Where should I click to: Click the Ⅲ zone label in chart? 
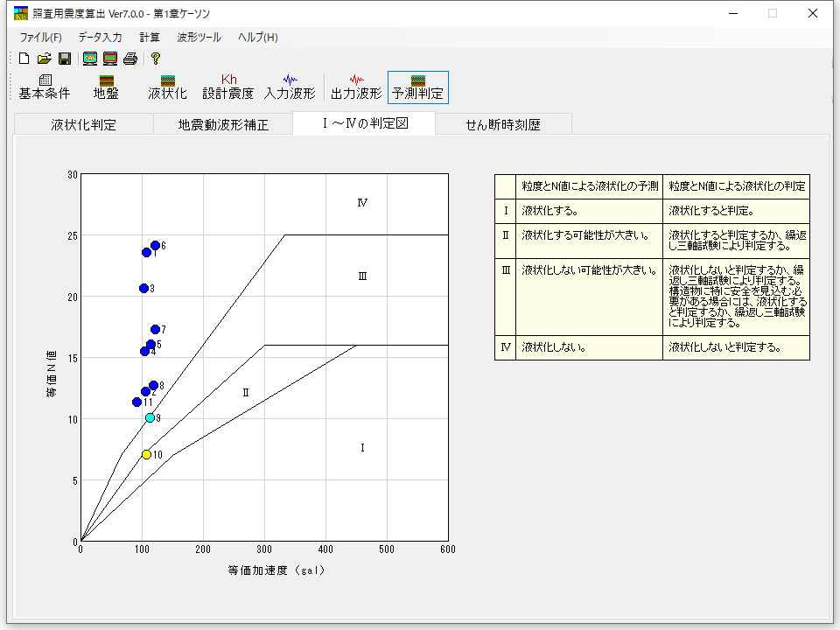362,276
